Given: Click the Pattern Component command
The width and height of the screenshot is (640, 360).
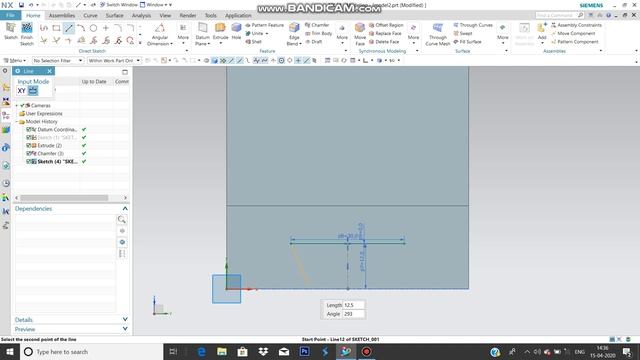Looking at the screenshot, I should click(575, 42).
